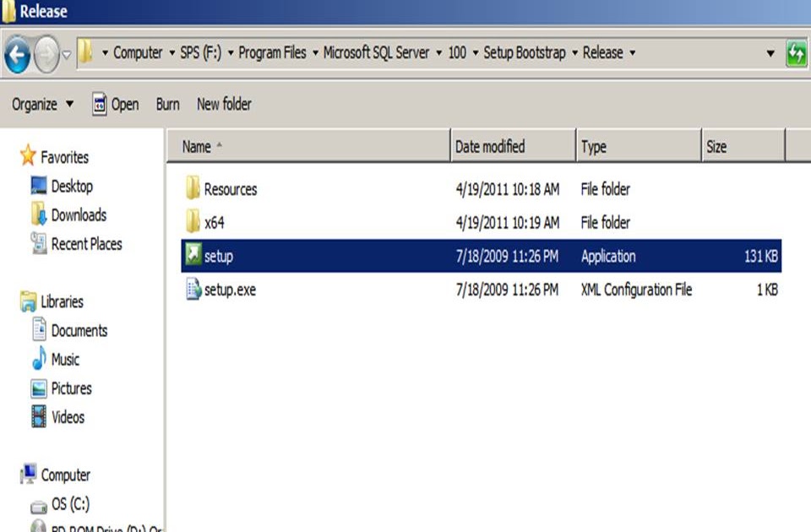811x532 pixels.
Task: Expand arrow after SPS (F:) breadcrumb
Action: (230, 52)
